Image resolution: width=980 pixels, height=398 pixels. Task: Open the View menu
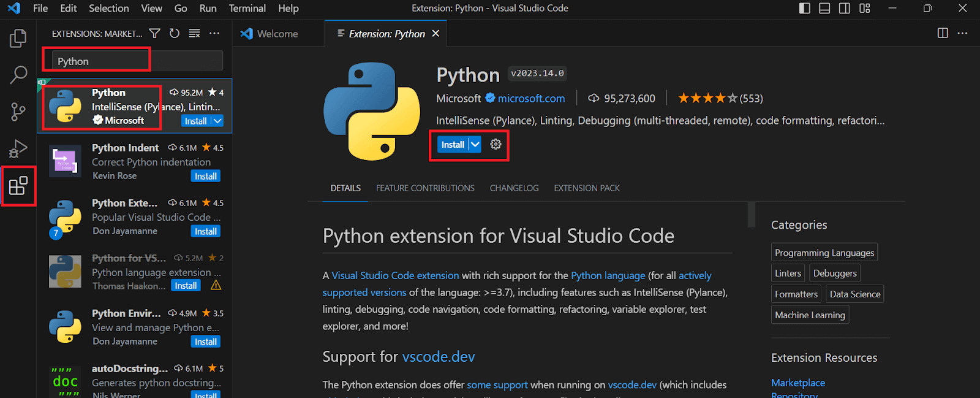(x=151, y=8)
